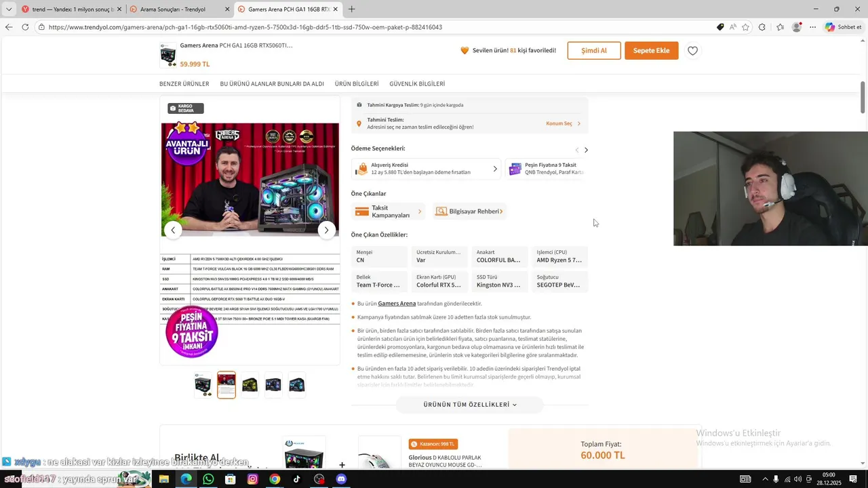Open File Explorer from the taskbar
This screenshot has width=868, height=488.
pyautogui.click(x=163, y=479)
